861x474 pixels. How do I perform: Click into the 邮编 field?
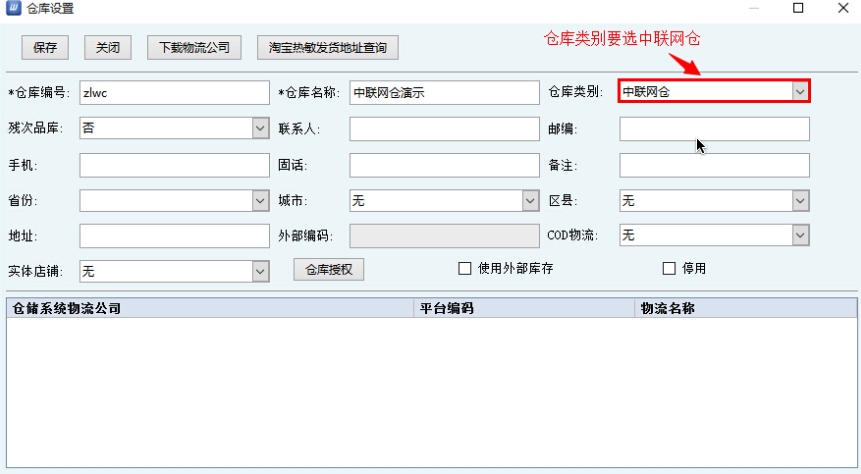[714, 129]
